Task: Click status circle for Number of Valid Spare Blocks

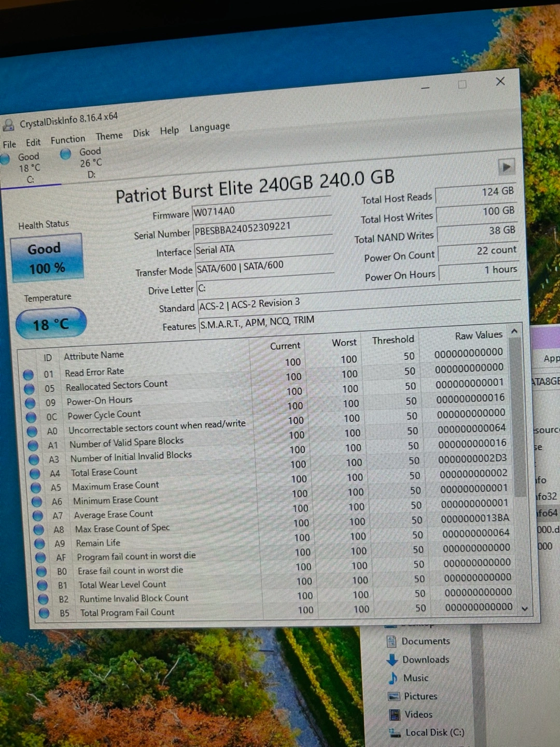Action: click(33, 446)
